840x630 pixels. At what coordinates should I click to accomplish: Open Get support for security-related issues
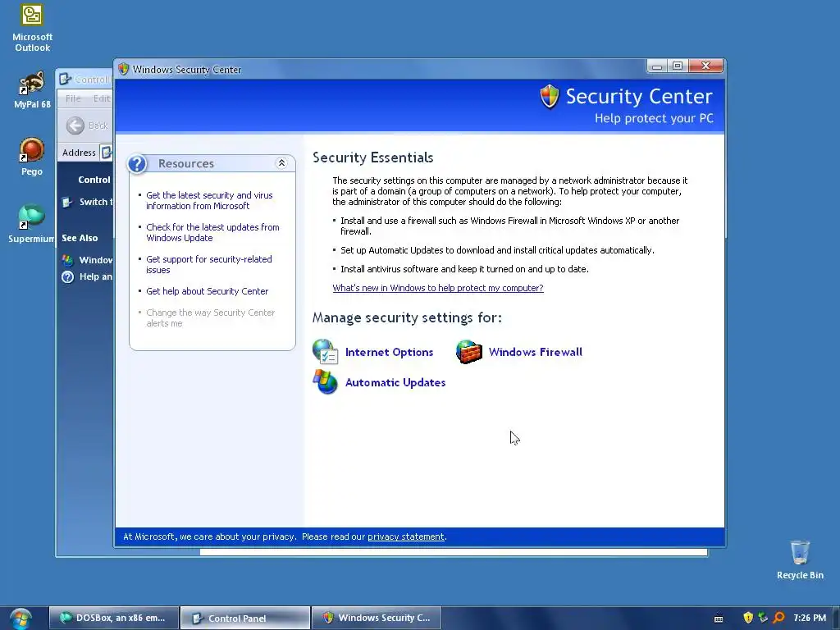pyautogui.click(x=209, y=265)
